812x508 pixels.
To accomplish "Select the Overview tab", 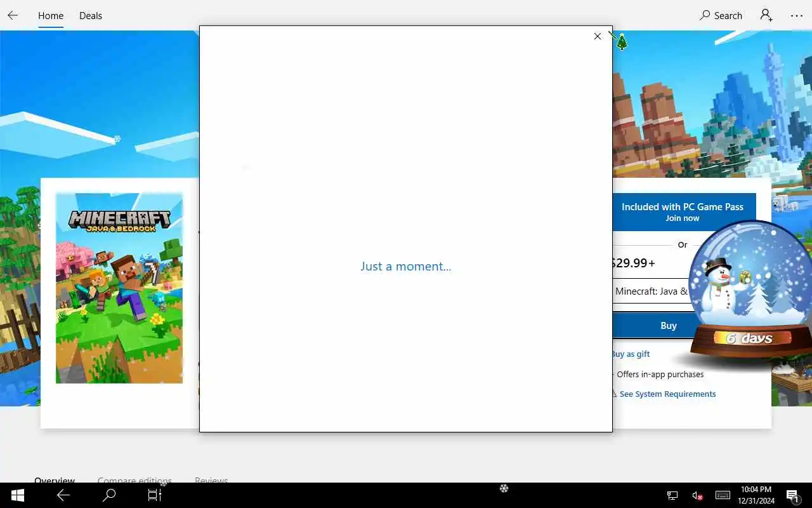I will pos(55,479).
